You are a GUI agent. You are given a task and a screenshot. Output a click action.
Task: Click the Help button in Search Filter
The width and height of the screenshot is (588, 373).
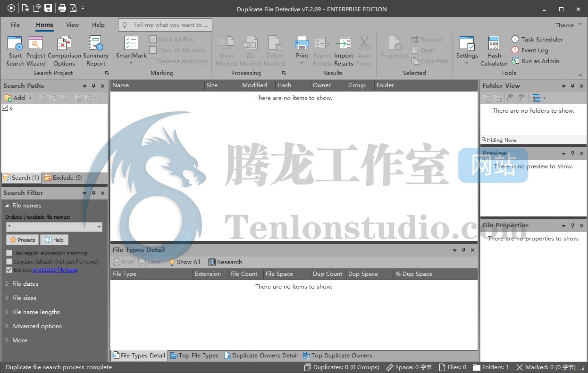coord(54,240)
